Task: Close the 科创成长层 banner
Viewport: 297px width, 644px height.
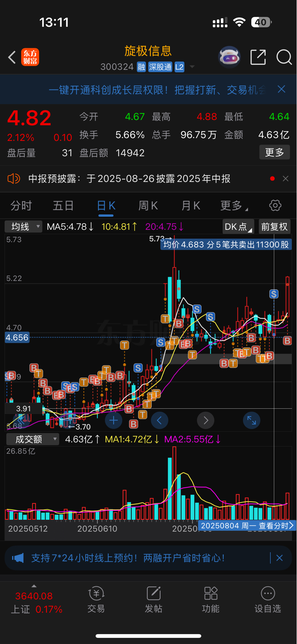Action: coord(282,89)
